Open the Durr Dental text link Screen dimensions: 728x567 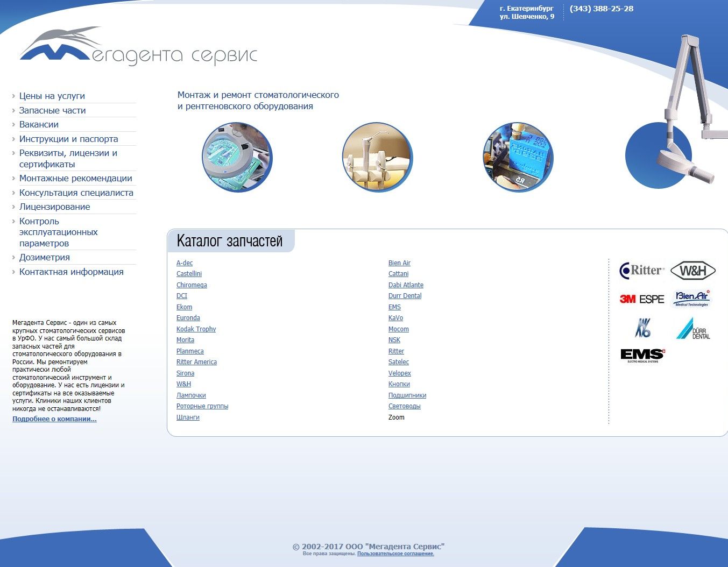click(405, 296)
